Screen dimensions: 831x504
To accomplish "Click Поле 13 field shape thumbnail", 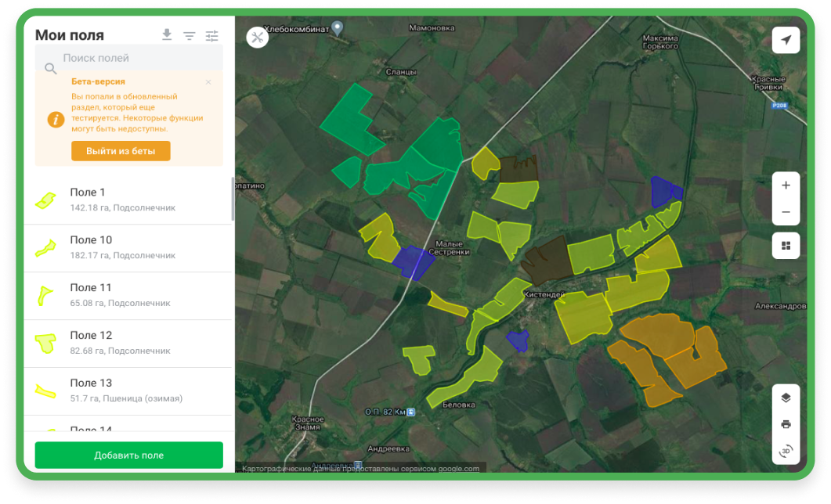I will click(x=45, y=391).
